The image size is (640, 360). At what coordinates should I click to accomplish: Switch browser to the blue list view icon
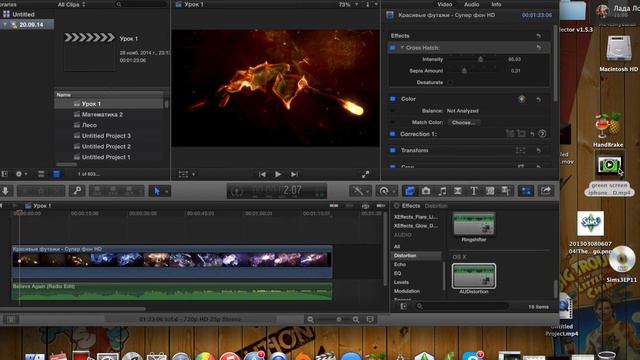pos(56,174)
